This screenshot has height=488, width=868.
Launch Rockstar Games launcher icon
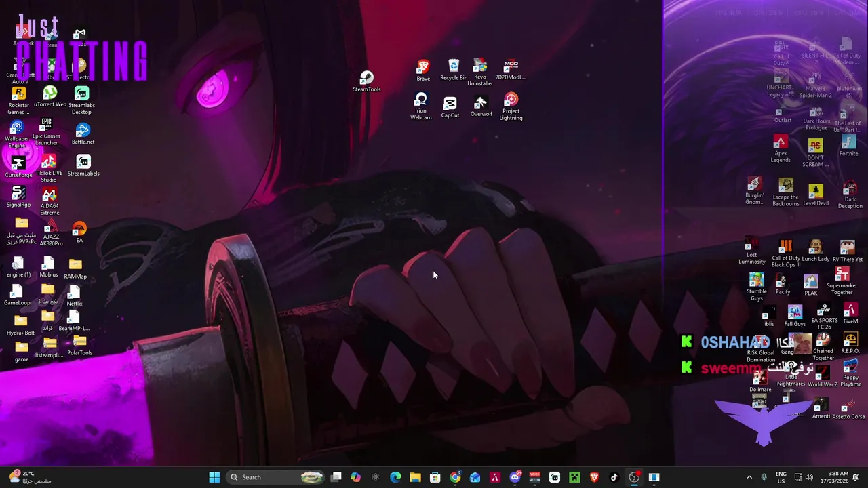point(18,101)
